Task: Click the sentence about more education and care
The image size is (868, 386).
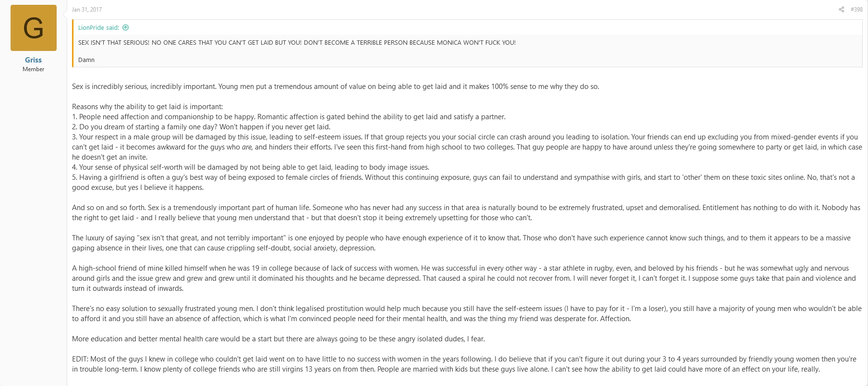Action: 278,339
